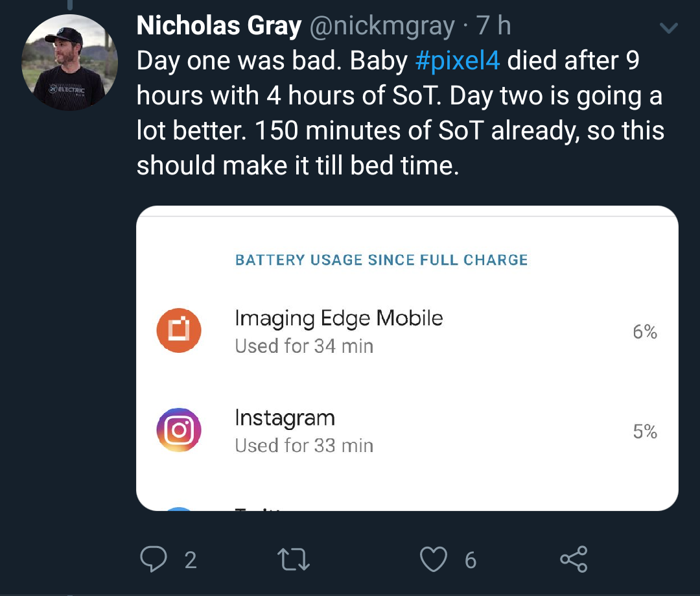This screenshot has width=700, height=596.
Task: Click the Imaging Edge Mobile app icon
Action: 179,331
